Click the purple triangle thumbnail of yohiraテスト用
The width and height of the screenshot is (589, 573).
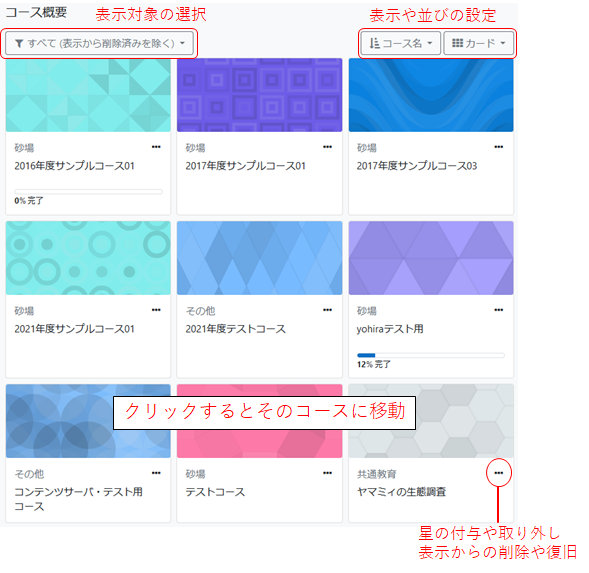click(x=431, y=258)
